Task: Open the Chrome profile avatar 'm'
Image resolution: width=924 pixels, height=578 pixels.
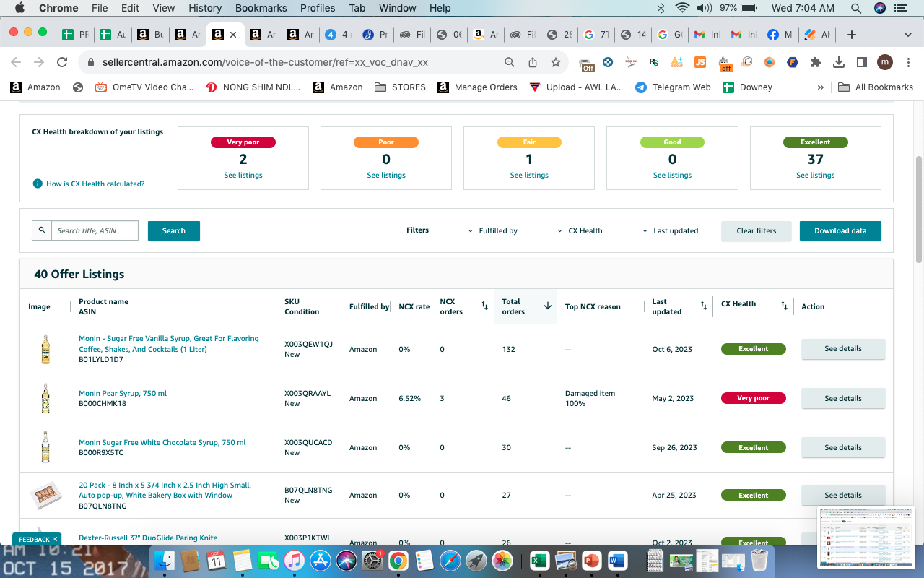Action: point(885,62)
